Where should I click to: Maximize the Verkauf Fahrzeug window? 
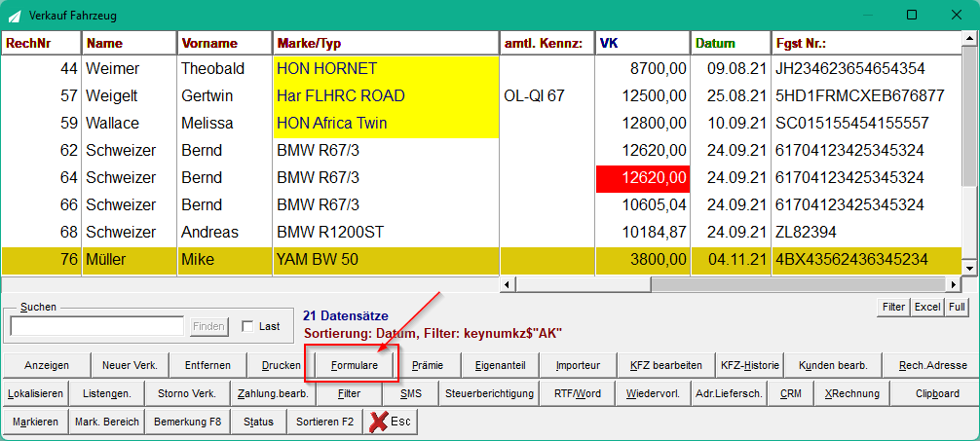(x=912, y=15)
